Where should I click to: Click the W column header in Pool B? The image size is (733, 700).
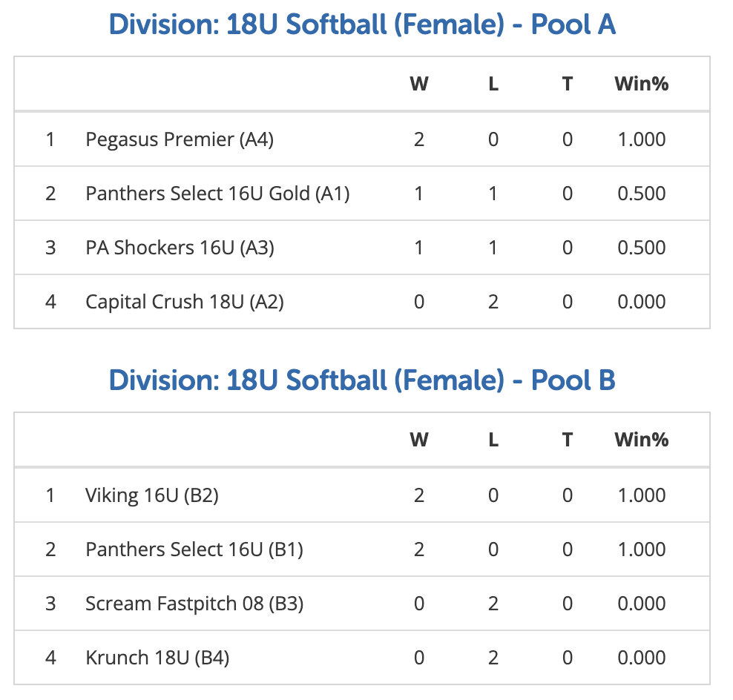click(x=419, y=440)
